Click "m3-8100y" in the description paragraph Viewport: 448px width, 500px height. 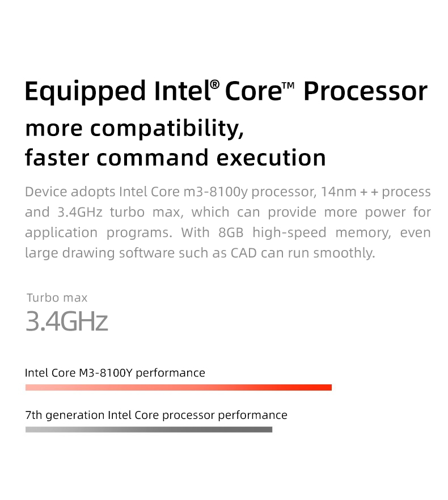coord(215,192)
